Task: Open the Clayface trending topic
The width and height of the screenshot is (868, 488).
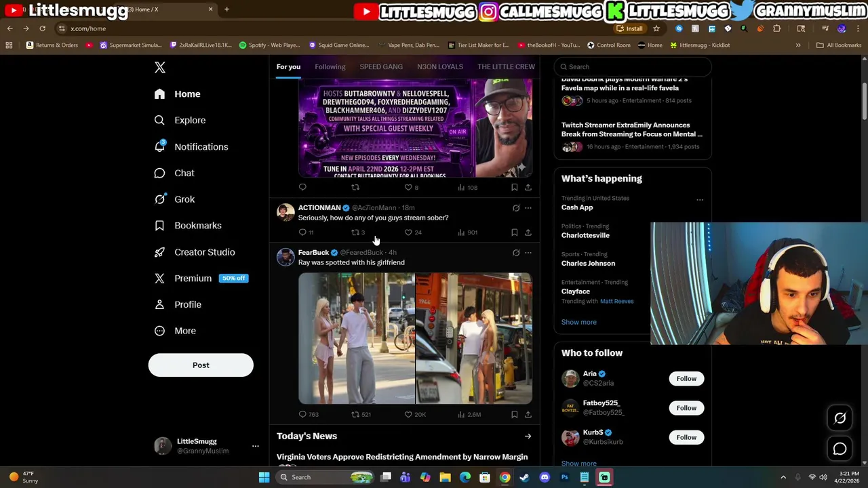Action: [575, 291]
